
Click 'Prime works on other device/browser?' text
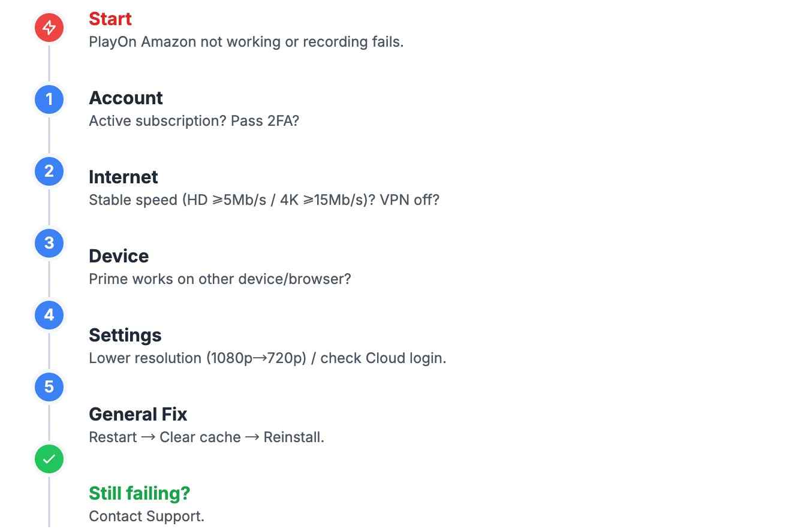tap(219, 279)
